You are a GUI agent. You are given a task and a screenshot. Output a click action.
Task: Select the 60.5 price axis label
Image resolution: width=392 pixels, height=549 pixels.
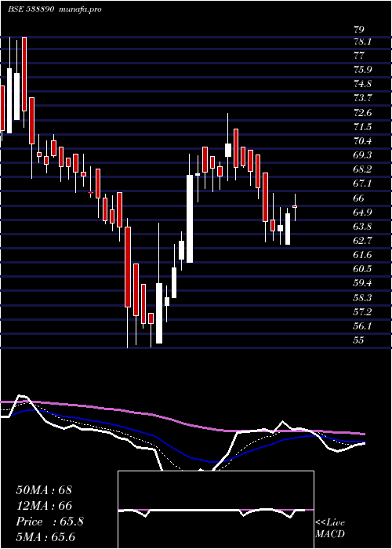tap(362, 269)
